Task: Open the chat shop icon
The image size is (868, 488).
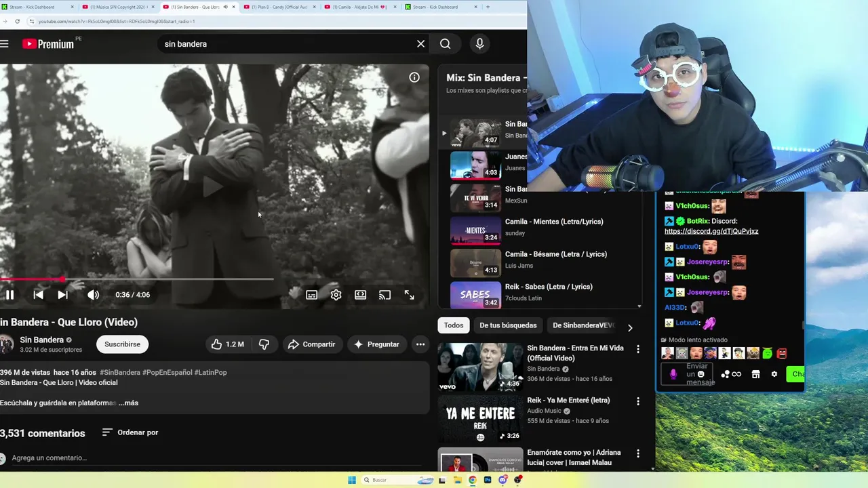Action: 755,374
